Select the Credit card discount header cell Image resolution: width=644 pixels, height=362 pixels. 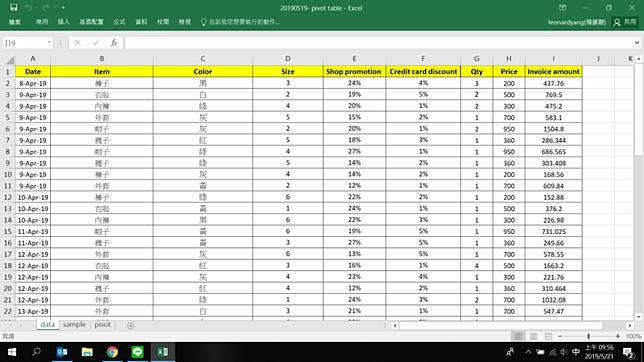pos(423,71)
